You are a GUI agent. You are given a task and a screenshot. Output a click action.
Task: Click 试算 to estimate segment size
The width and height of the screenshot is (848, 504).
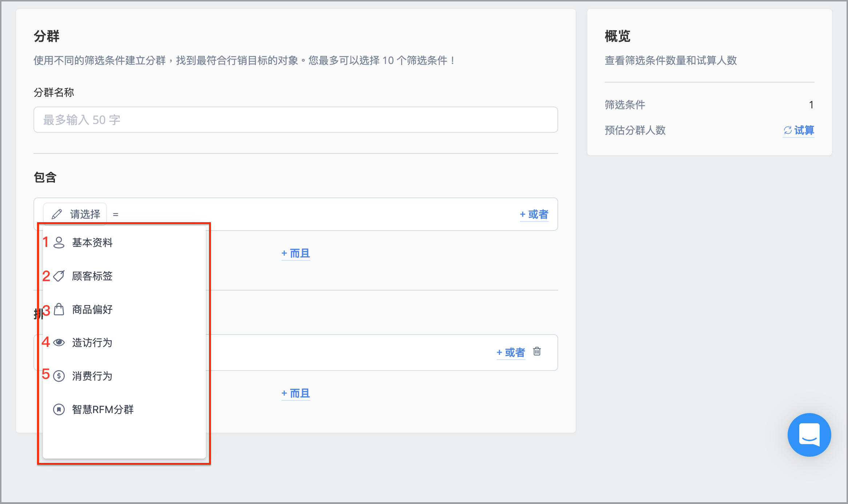(x=799, y=130)
